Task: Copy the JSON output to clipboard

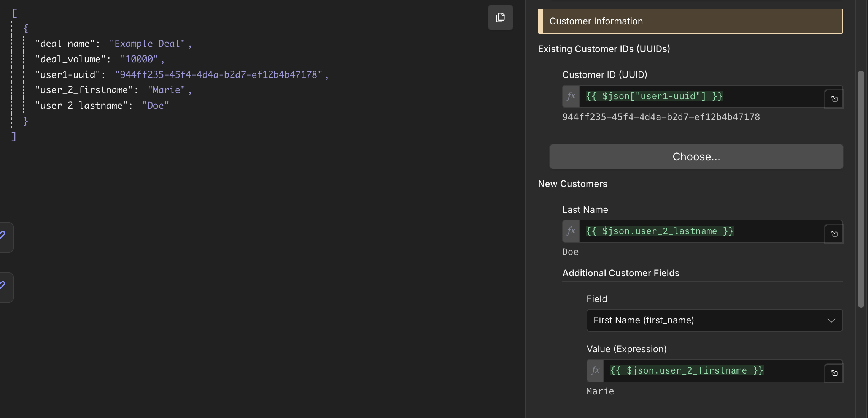Action: (x=500, y=17)
